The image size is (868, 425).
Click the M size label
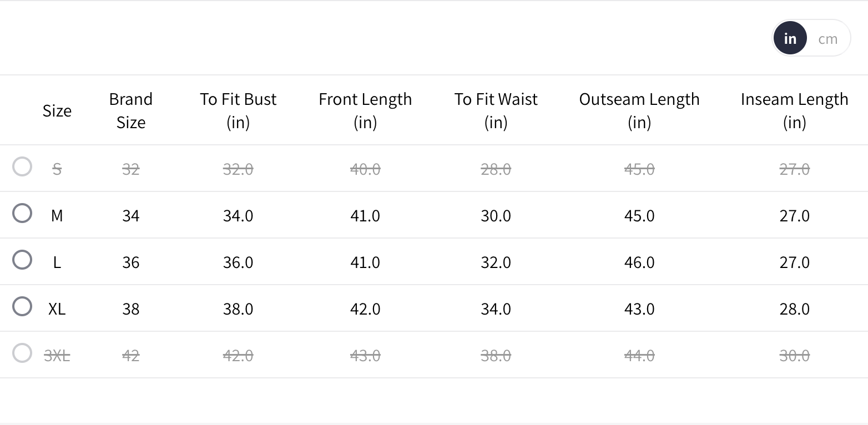point(57,215)
